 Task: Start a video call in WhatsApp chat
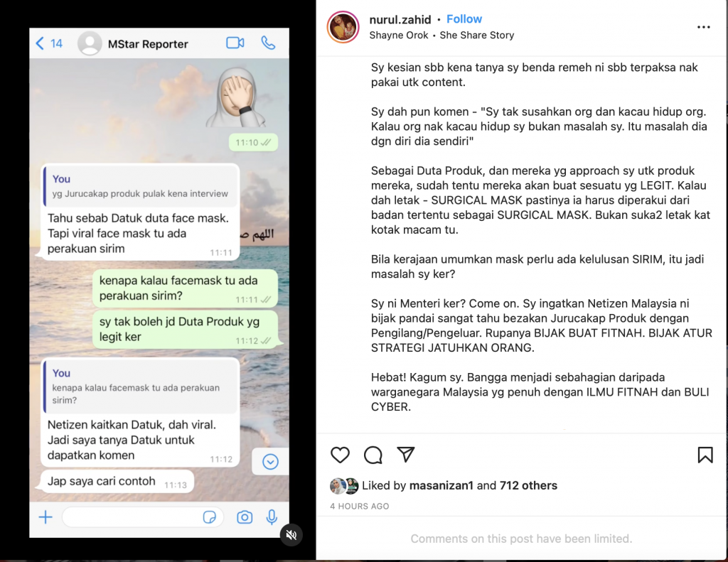[x=235, y=43]
